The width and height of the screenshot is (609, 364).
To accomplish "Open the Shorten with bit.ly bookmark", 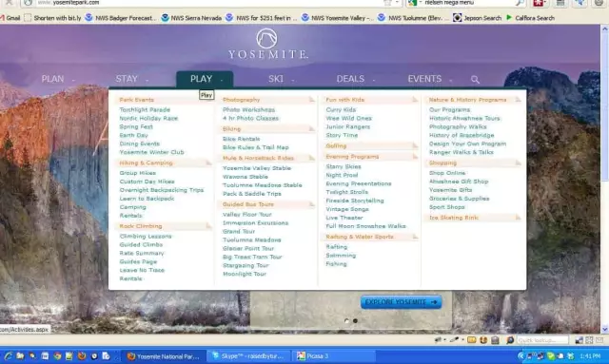I will coord(52,18).
